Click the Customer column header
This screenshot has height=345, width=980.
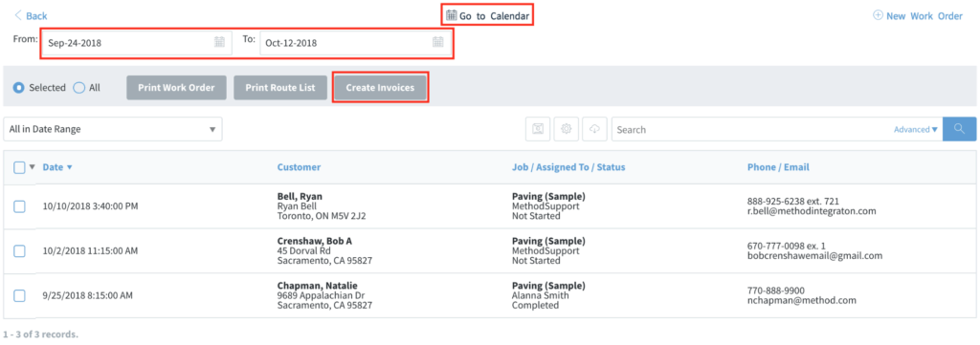pyautogui.click(x=299, y=167)
